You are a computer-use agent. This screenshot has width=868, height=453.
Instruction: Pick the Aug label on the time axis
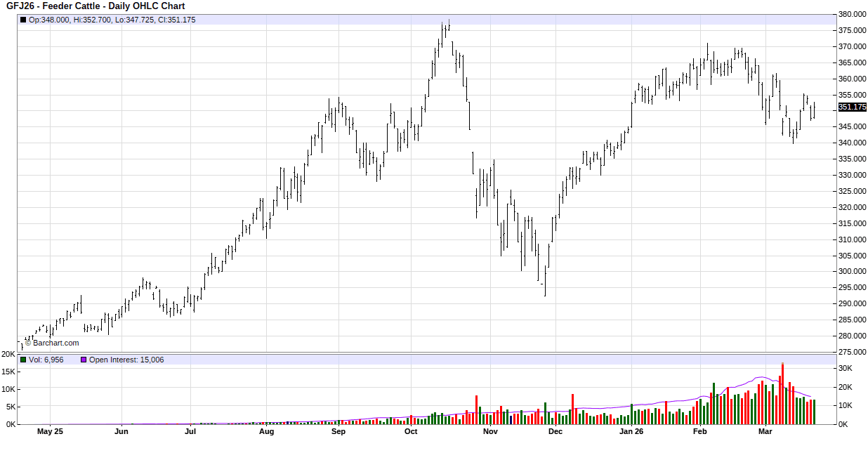click(266, 432)
